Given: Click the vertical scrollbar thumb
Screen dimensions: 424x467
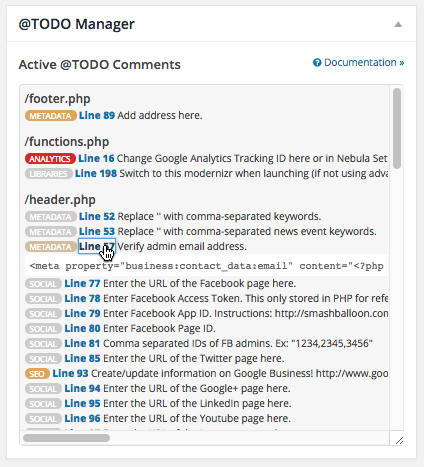Looking at the screenshot, I should point(397,128).
